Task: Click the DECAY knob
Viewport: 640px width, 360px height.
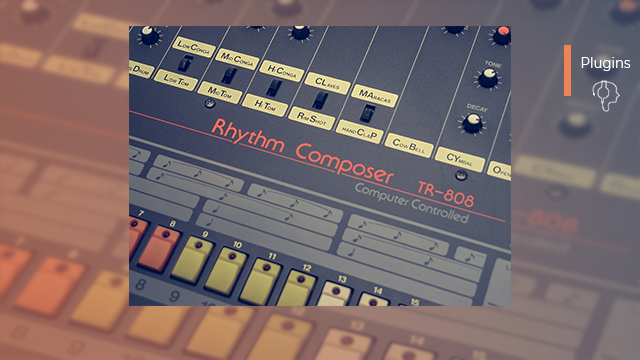Action: 472,123
